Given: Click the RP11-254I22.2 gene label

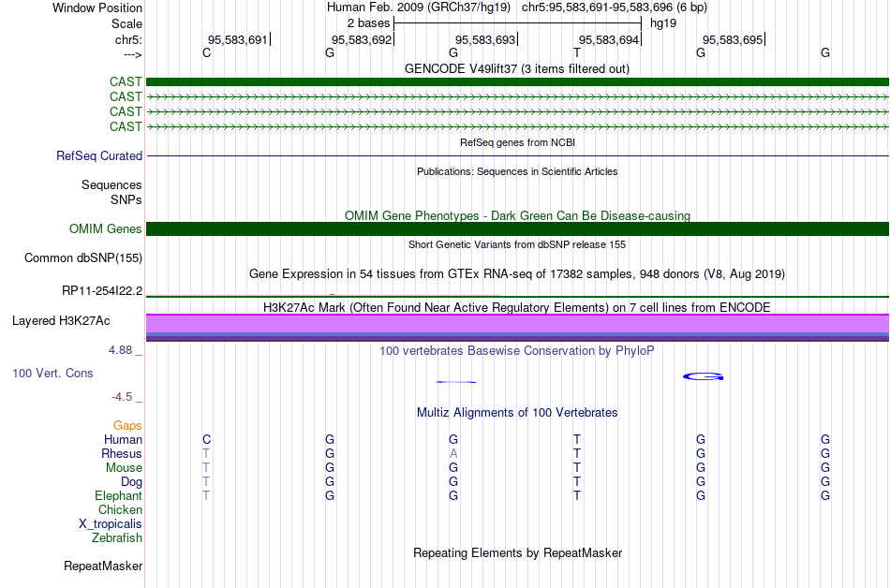Looking at the screenshot, I should tap(101, 291).
